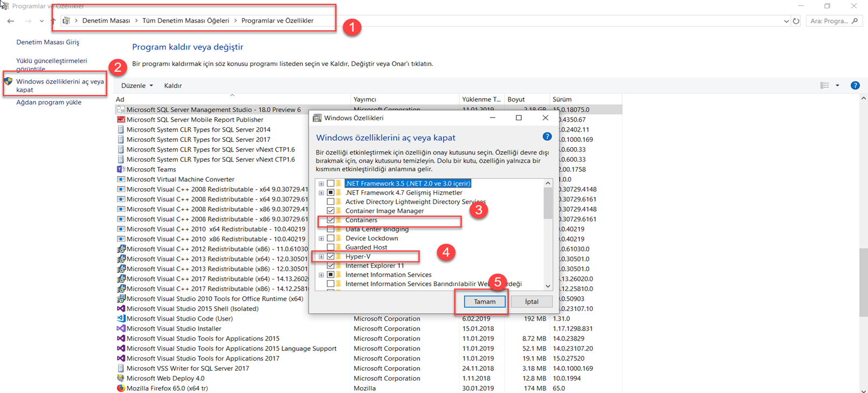Open the address bar history dropdown
The height and width of the screenshot is (393, 868).
786,21
